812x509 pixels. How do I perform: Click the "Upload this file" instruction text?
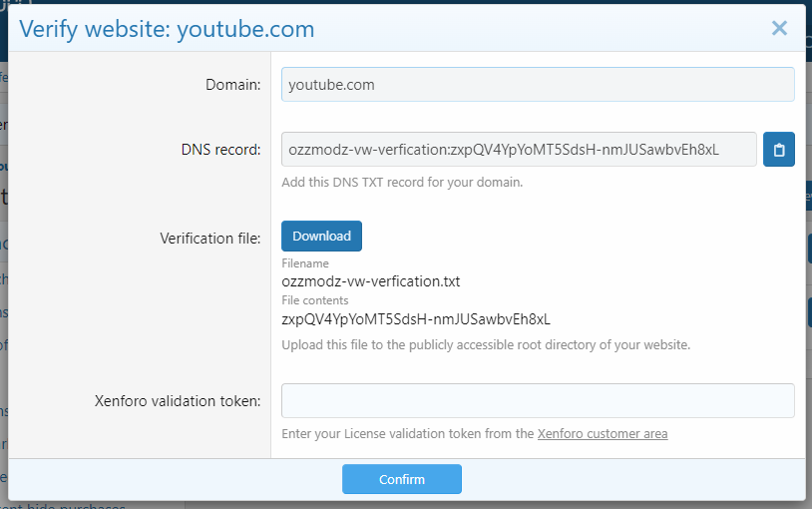coord(486,344)
